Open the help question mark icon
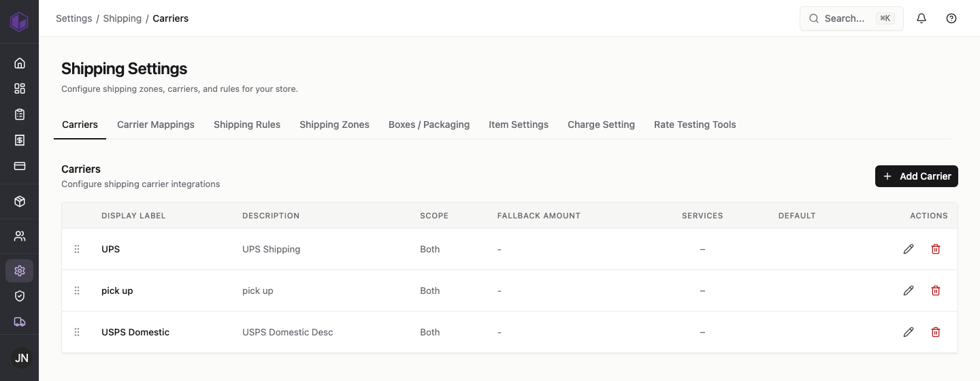This screenshot has height=381, width=980. click(x=951, y=18)
